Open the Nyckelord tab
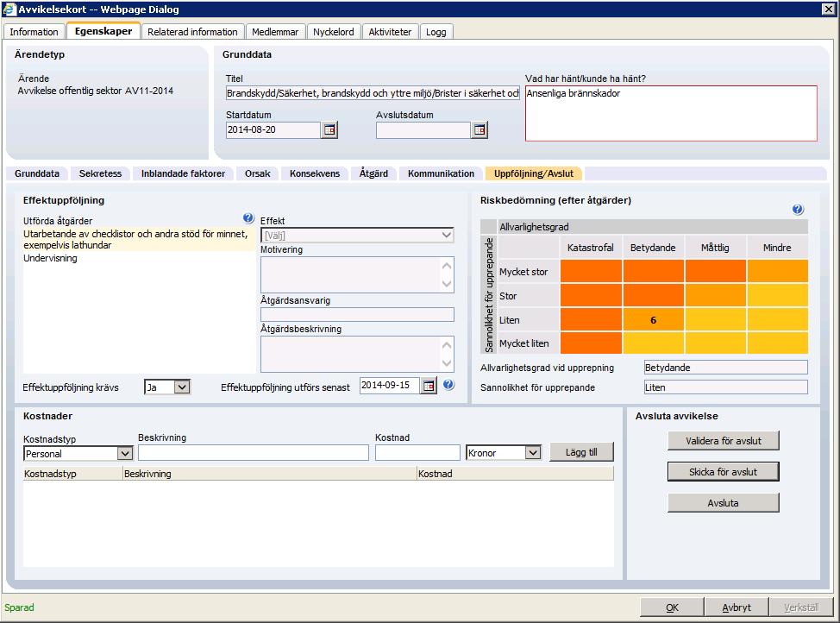Image resolution: width=840 pixels, height=623 pixels. tap(334, 32)
